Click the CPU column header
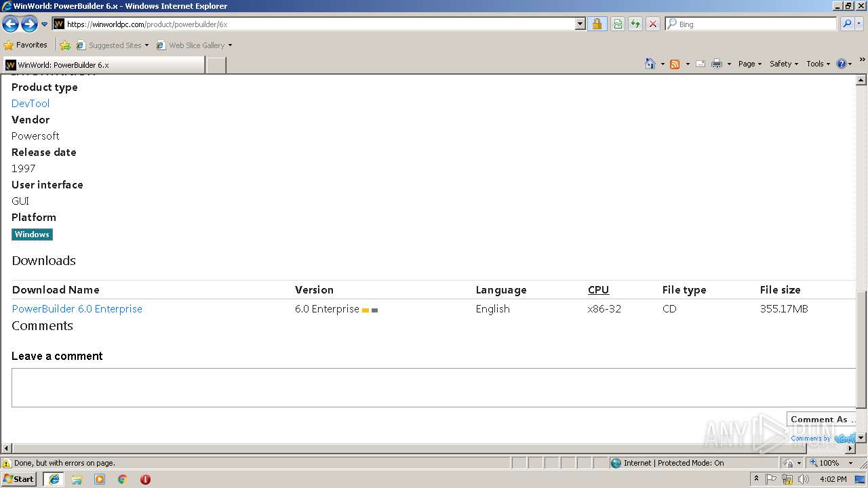Viewport: 868px width, 488px height. 598,290
